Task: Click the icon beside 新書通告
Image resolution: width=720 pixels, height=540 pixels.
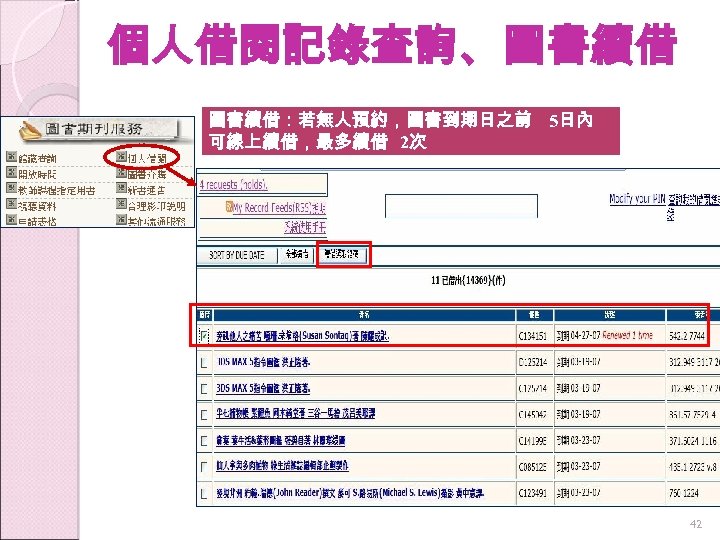Action: (121, 188)
